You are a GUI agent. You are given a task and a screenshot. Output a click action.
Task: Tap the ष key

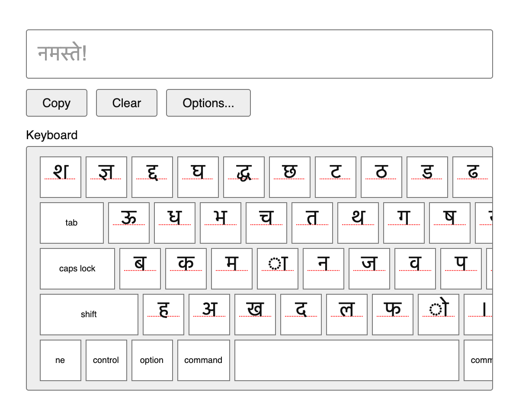tap(450, 223)
